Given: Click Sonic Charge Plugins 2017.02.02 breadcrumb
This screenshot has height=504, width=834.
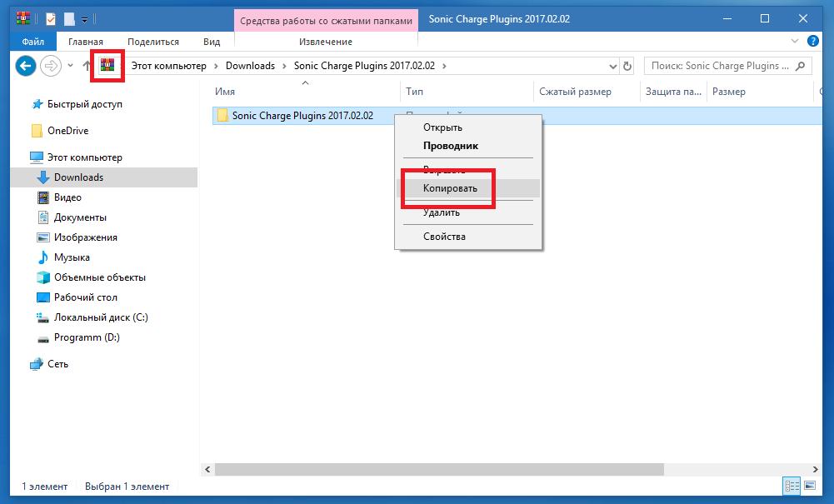Looking at the screenshot, I should click(x=364, y=66).
